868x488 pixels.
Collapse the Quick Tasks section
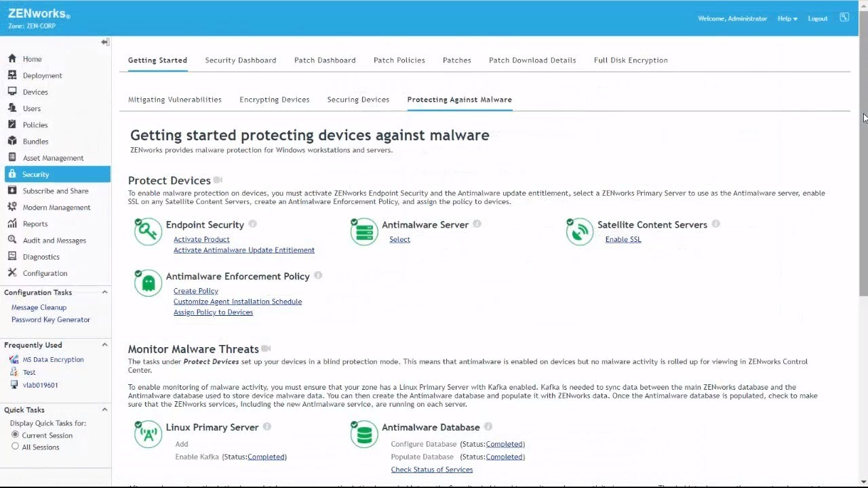pos(104,409)
